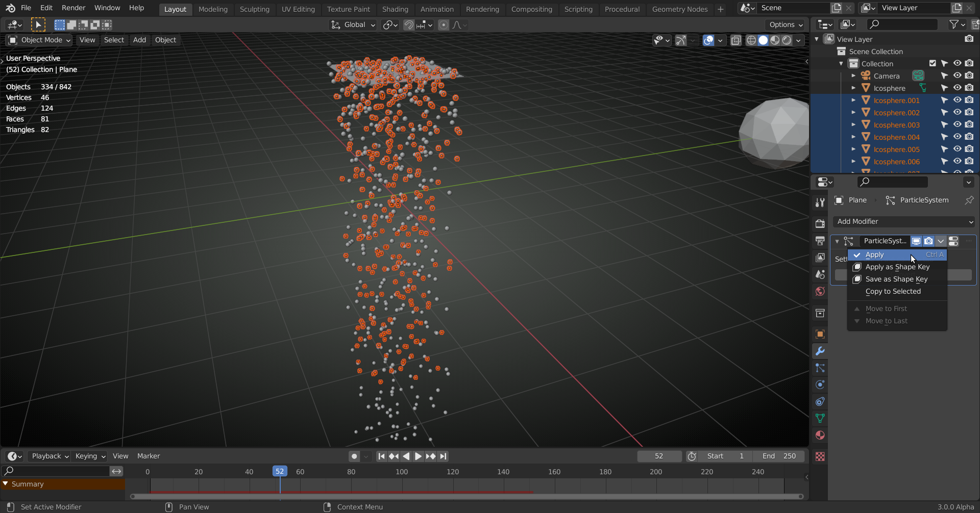The height and width of the screenshot is (513, 980).
Task: Open the Scene properties tab
Action: coord(820,274)
